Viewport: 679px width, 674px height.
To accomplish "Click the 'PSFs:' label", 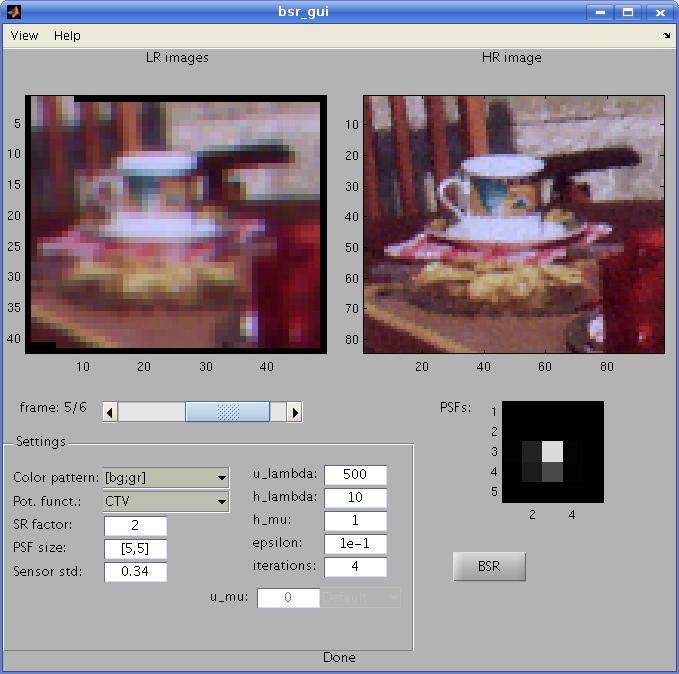I will [456, 408].
